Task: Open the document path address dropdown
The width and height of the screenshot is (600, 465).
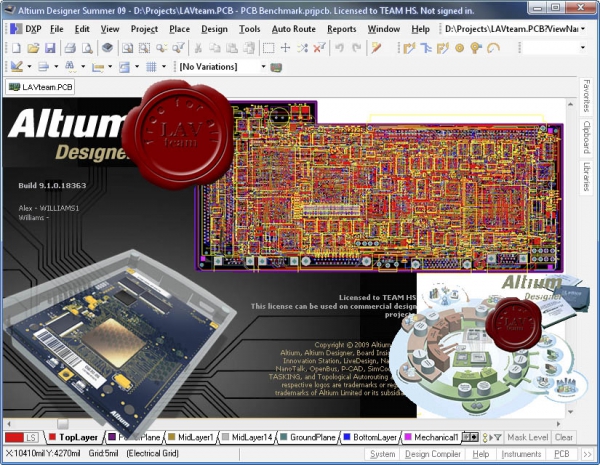Action: pos(583,29)
